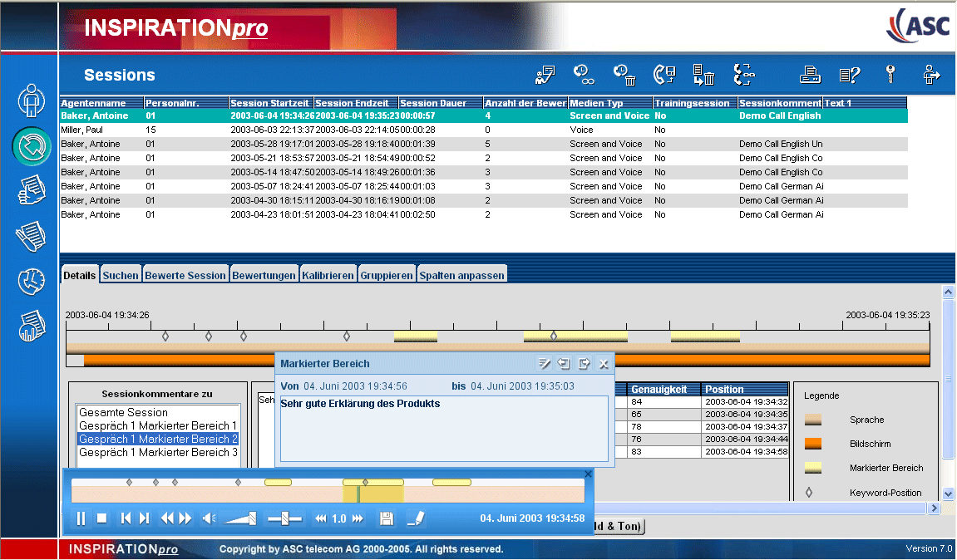Image resolution: width=957 pixels, height=560 pixels.
Task: Close the Markierter Bereich popup
Action: point(604,363)
